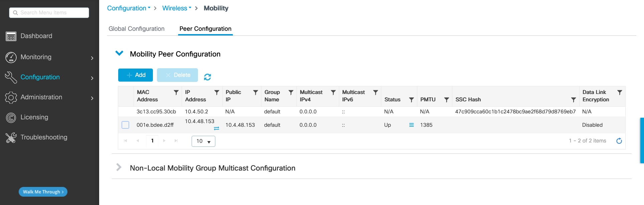
Task: Open the items per page dropdown
Action: pyautogui.click(x=203, y=141)
